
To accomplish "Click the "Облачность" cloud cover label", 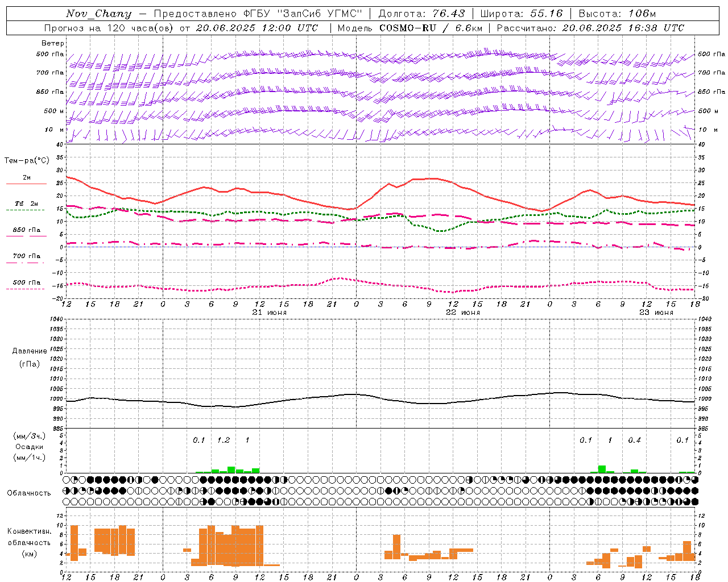I will [29, 493].
